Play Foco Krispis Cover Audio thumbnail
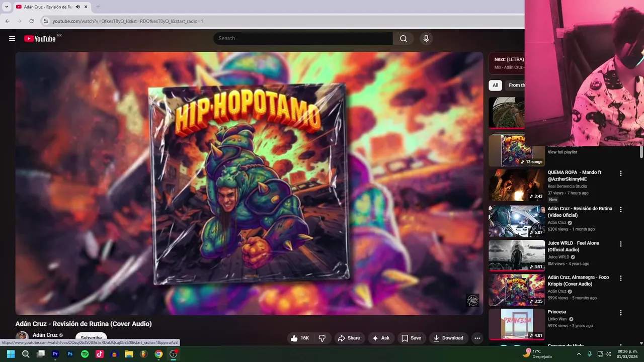 pos(517,289)
